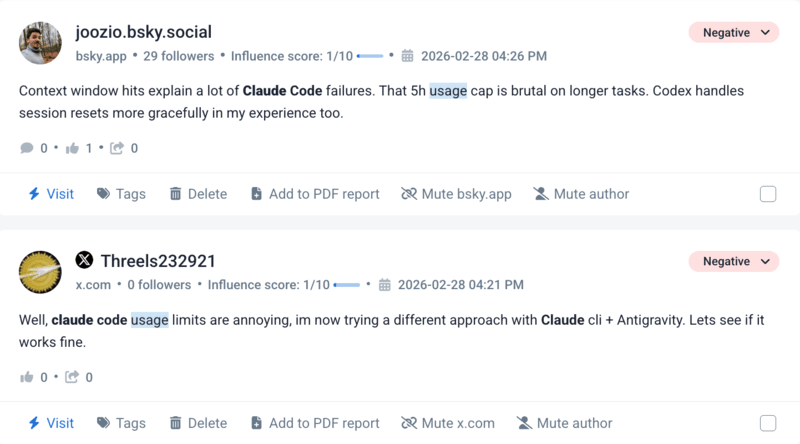Click the influence score bar on joozio post
800x444 pixels.
point(370,56)
